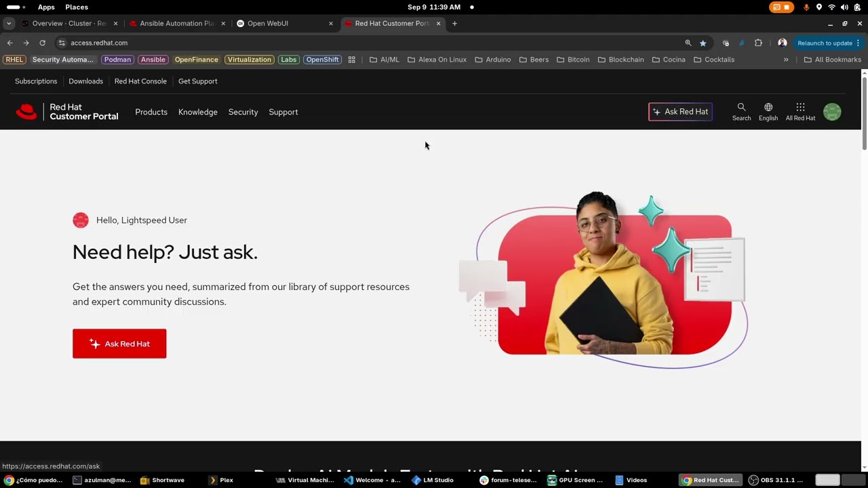Click the Chrome profile picture icon
The width and height of the screenshot is (868, 488).
tap(783, 43)
